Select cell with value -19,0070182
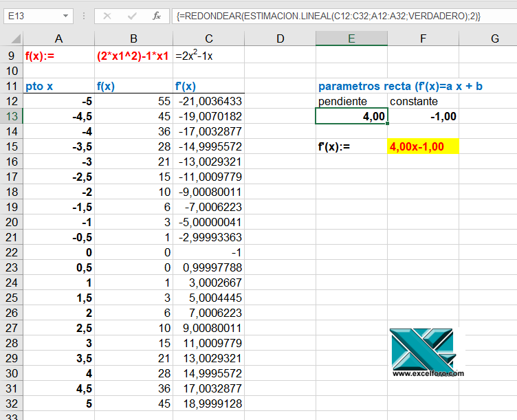Image resolution: width=517 pixels, height=420 pixels. point(209,116)
